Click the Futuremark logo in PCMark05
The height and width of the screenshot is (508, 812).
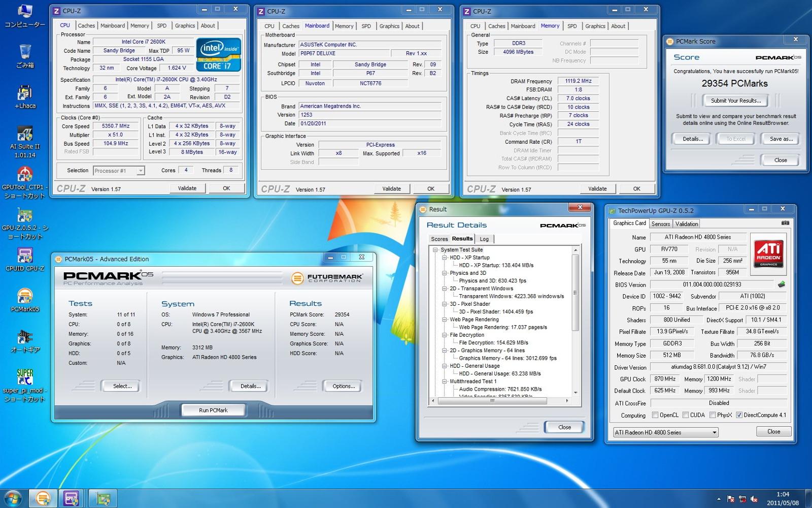(x=327, y=278)
